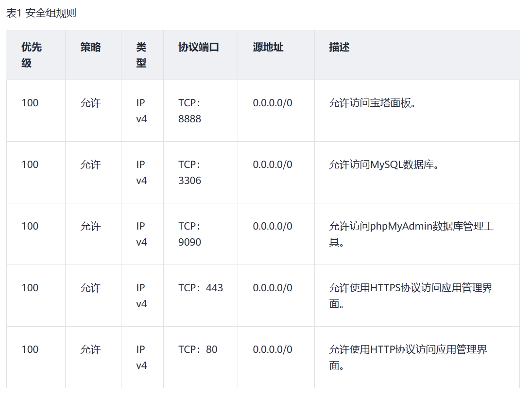Click the description '允许访问宝塔面板。'
The image size is (532, 398).
[373, 103]
